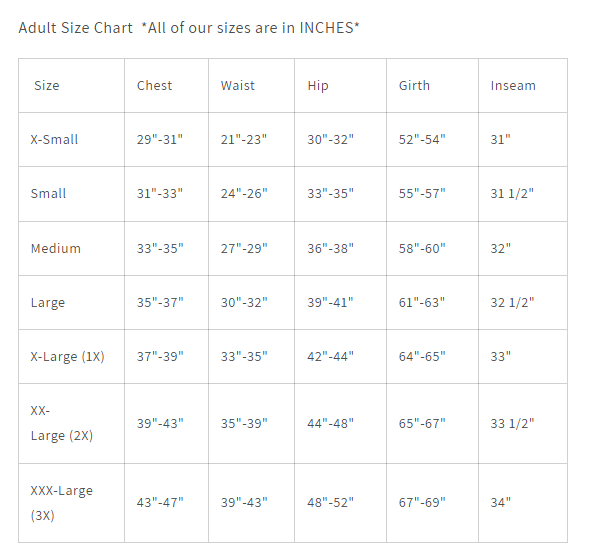Click the Hip column header
The image size is (589, 557).
318,86
